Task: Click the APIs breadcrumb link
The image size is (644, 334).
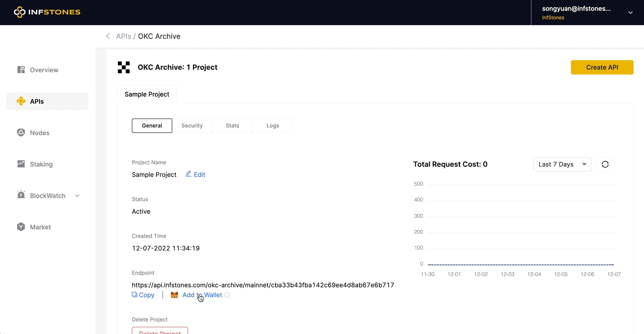Action: coord(123,36)
